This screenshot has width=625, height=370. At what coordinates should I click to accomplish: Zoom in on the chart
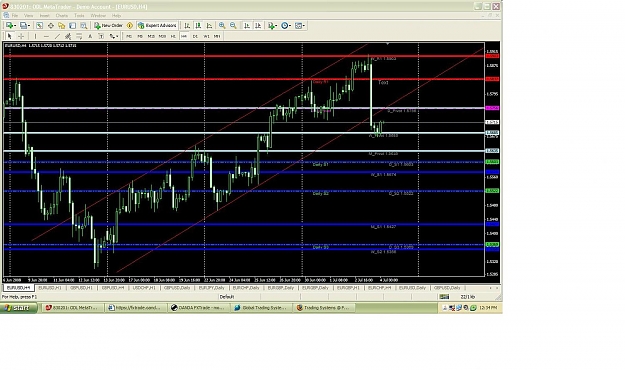tap(222, 26)
